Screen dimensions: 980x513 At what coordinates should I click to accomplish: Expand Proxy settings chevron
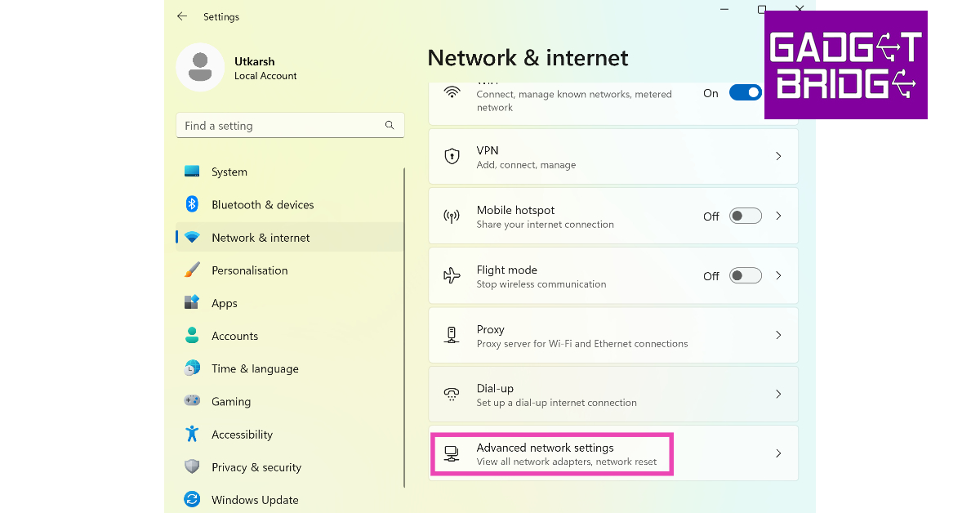[778, 335]
